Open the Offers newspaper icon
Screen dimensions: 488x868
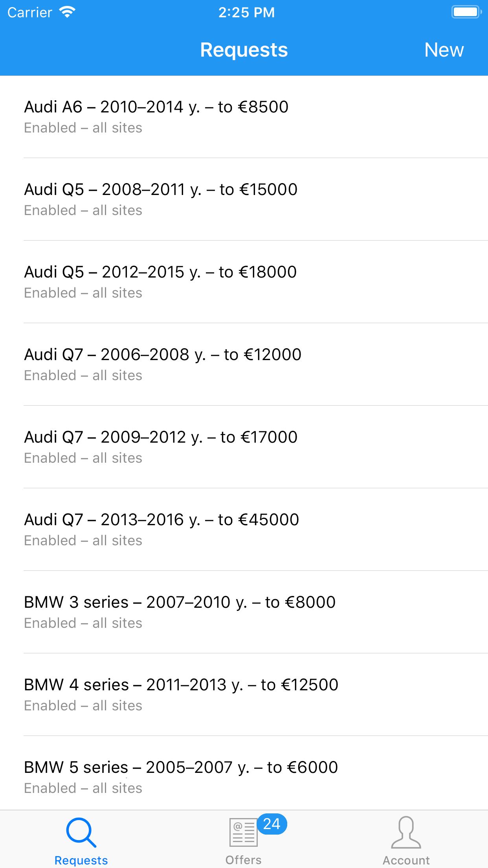tap(243, 832)
